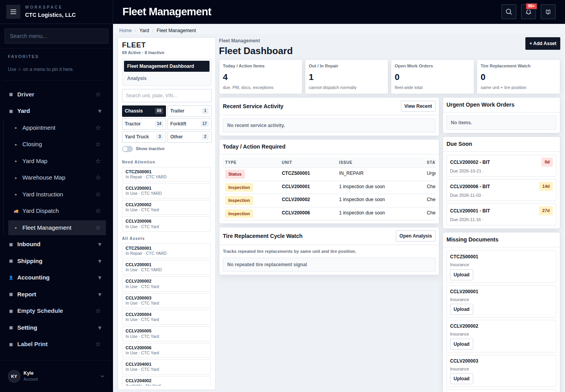Click View Recent button
The image size is (565, 392).
pos(418,106)
